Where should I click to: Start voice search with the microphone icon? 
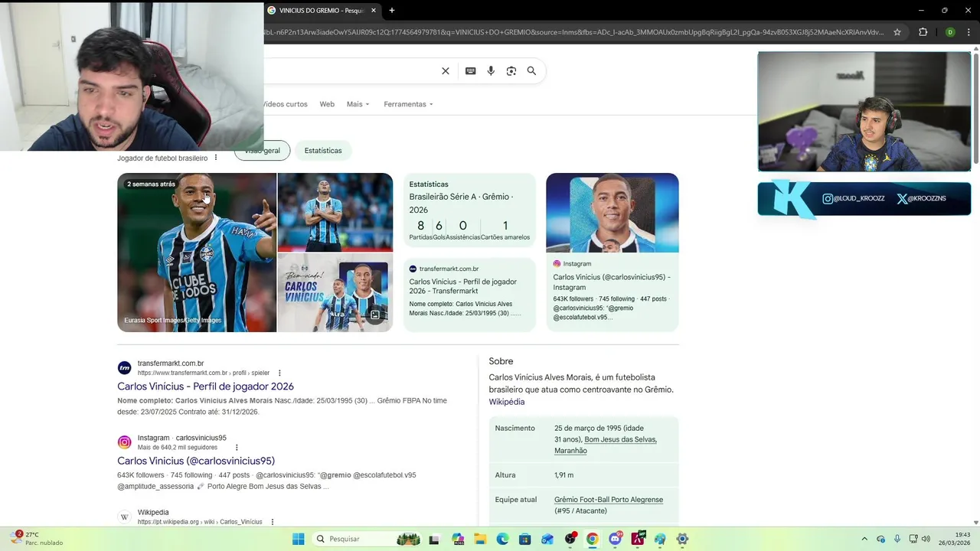pos(491,71)
